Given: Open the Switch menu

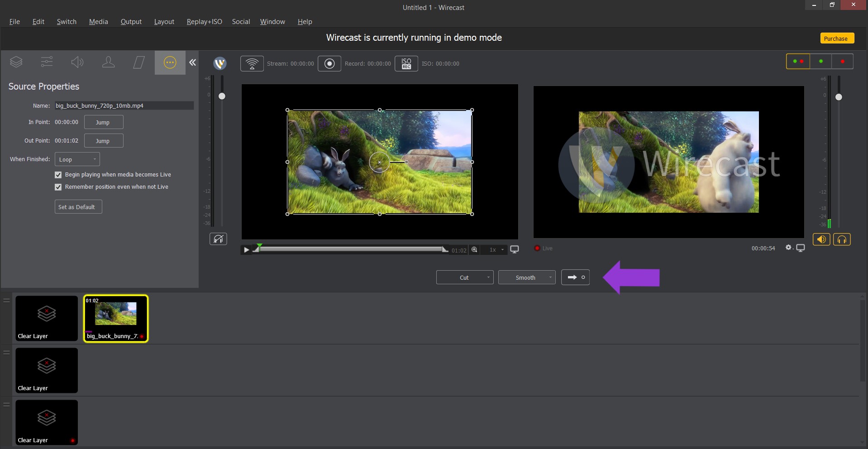Looking at the screenshot, I should (66, 21).
